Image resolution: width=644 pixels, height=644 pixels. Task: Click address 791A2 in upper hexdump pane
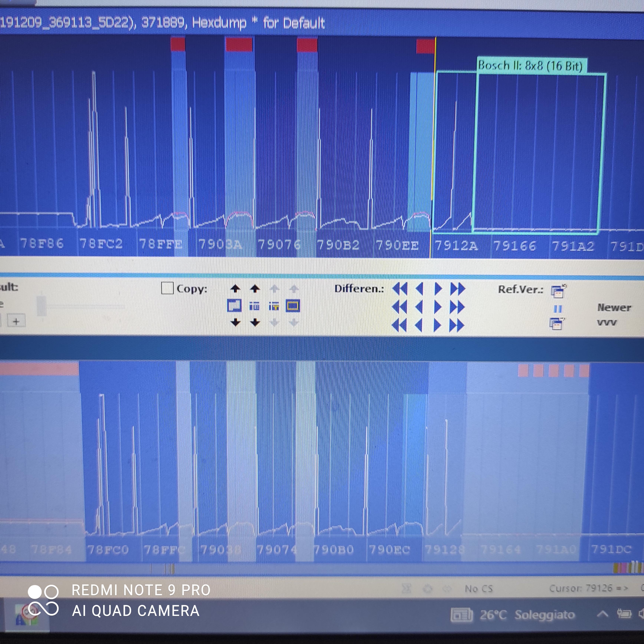573,247
